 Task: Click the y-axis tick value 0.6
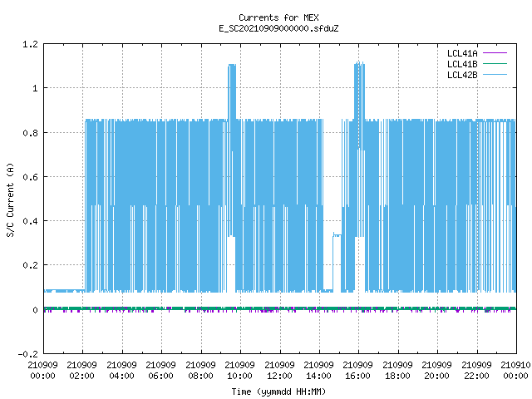[x=30, y=177]
